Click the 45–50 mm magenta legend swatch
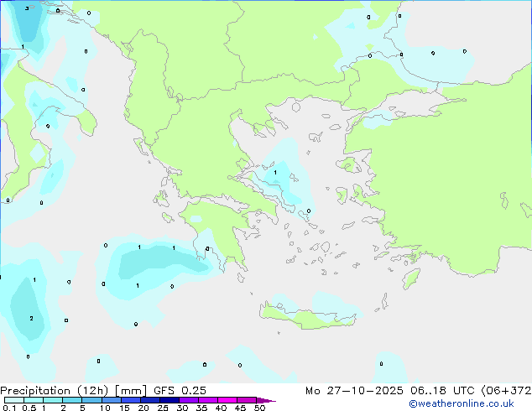 pyautogui.click(x=247, y=400)
